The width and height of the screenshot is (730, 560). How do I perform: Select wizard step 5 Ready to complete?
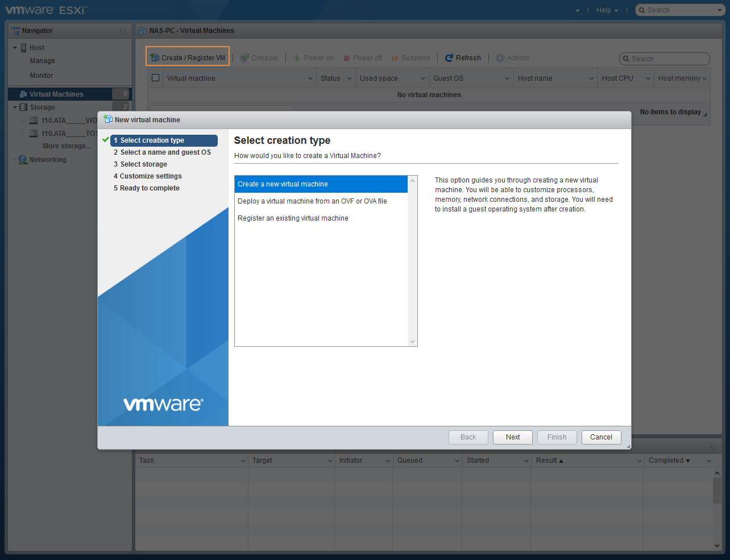[x=147, y=188]
